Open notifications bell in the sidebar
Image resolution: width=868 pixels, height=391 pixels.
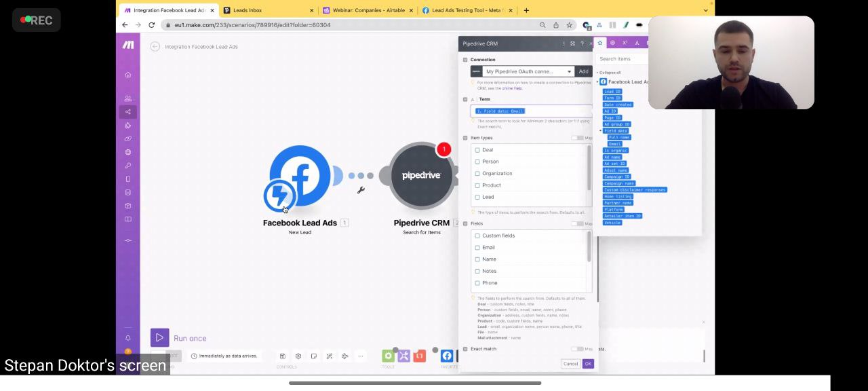coord(127,338)
